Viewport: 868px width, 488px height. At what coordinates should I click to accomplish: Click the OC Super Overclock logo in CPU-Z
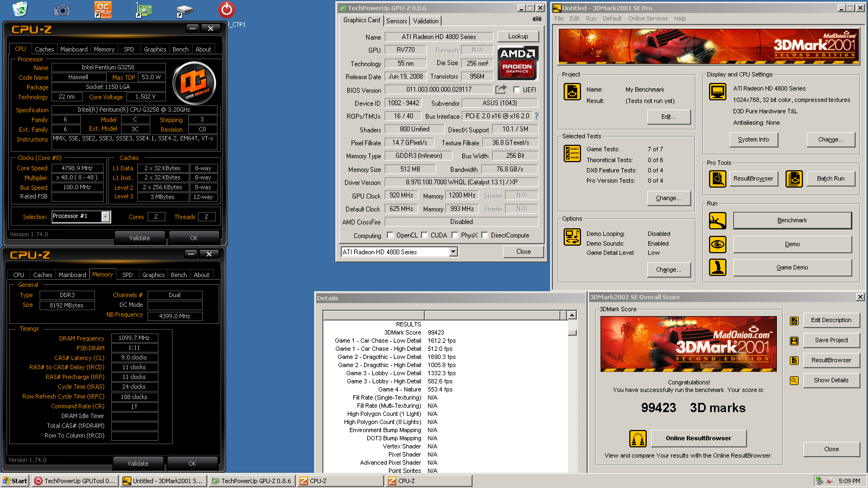coord(194,84)
